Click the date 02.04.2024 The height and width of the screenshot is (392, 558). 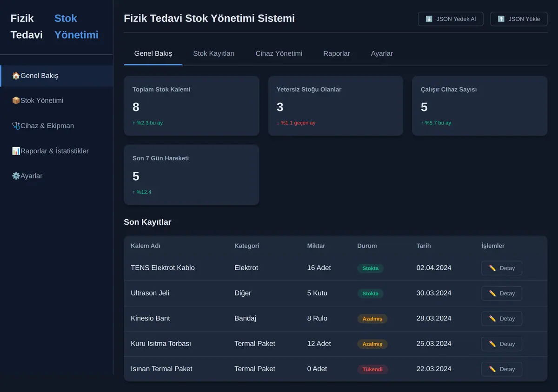[x=434, y=268]
